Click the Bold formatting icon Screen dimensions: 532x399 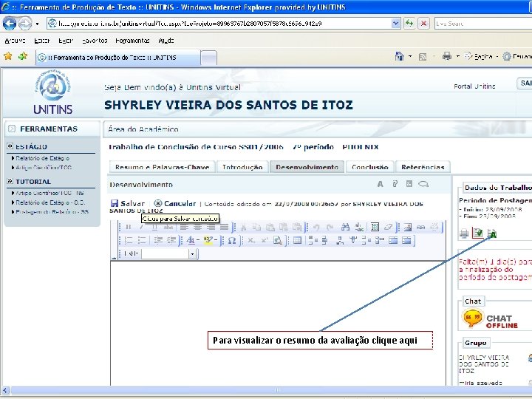pos(129,227)
